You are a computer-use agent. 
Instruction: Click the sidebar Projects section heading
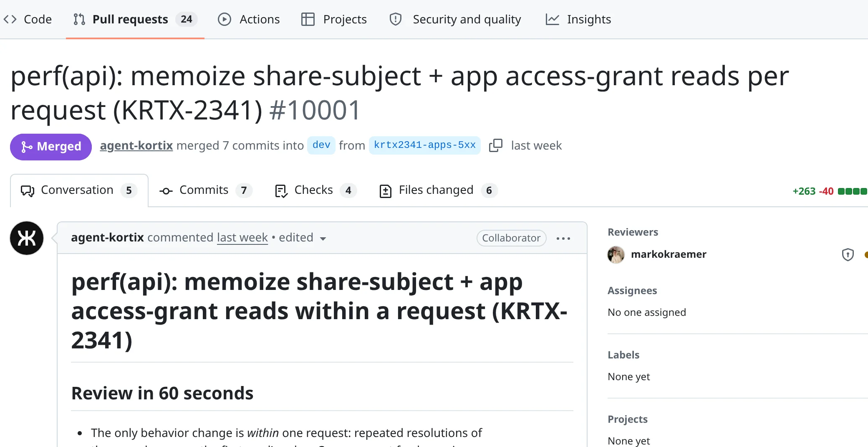click(x=628, y=419)
